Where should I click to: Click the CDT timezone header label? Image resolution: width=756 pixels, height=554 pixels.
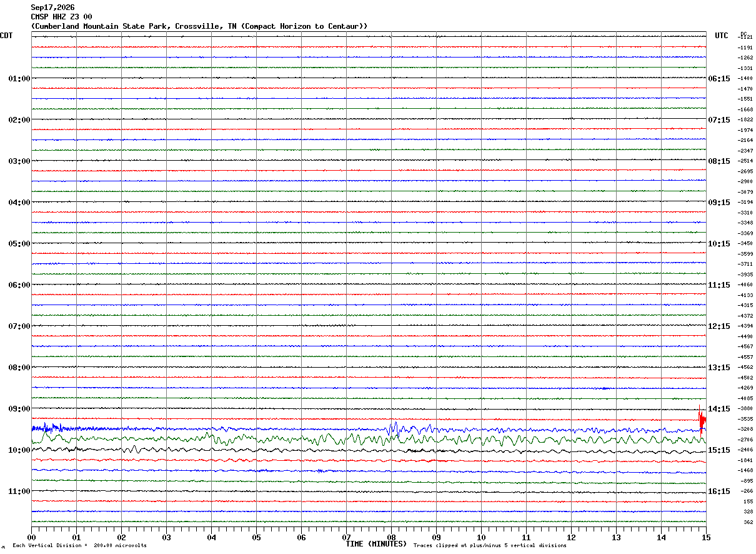6,36
